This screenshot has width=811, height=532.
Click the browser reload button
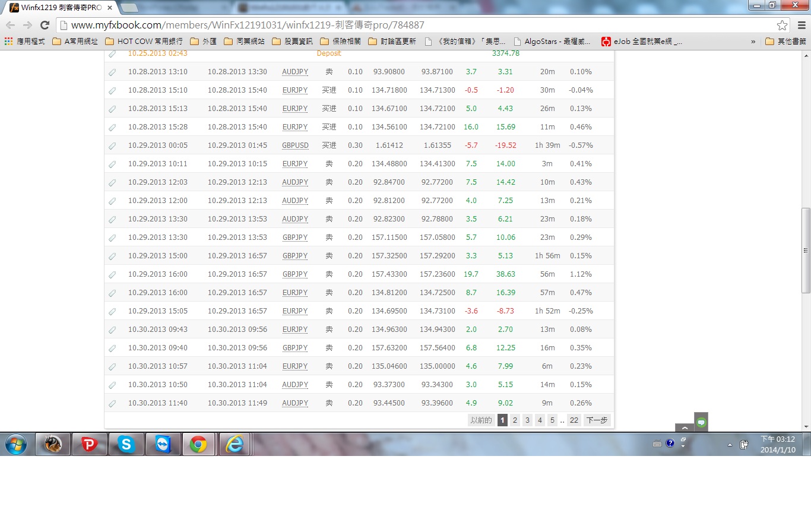click(45, 25)
